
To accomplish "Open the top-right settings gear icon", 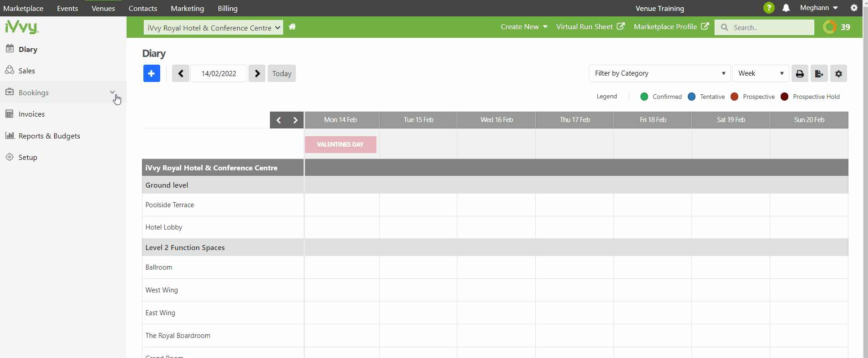I will coord(854,8).
